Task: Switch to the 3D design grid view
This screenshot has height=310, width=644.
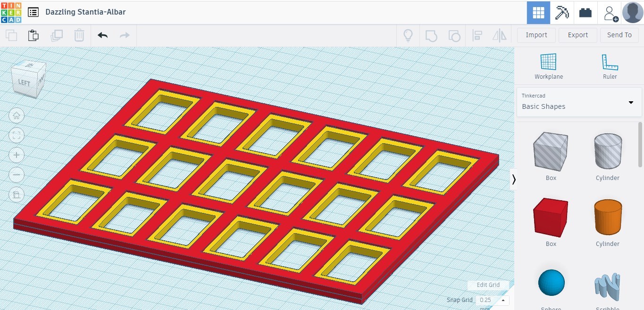Action: point(538,13)
